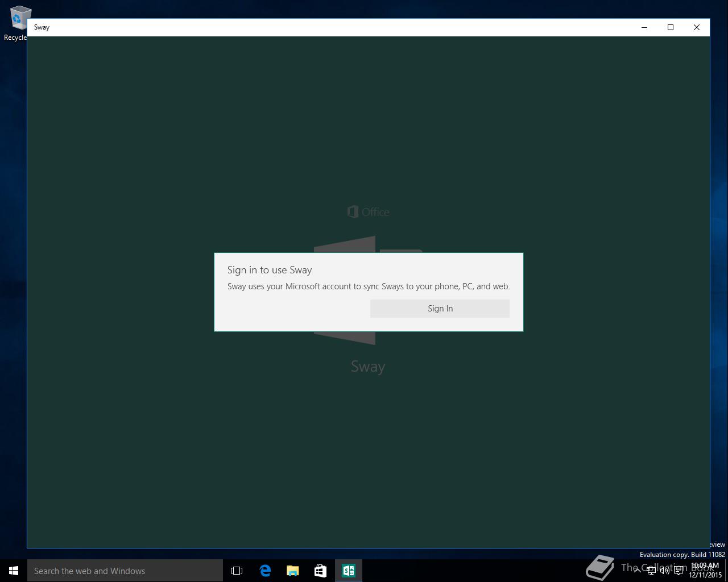Select the Sway app taskbar icon
This screenshot has width=728, height=582.
(349, 571)
